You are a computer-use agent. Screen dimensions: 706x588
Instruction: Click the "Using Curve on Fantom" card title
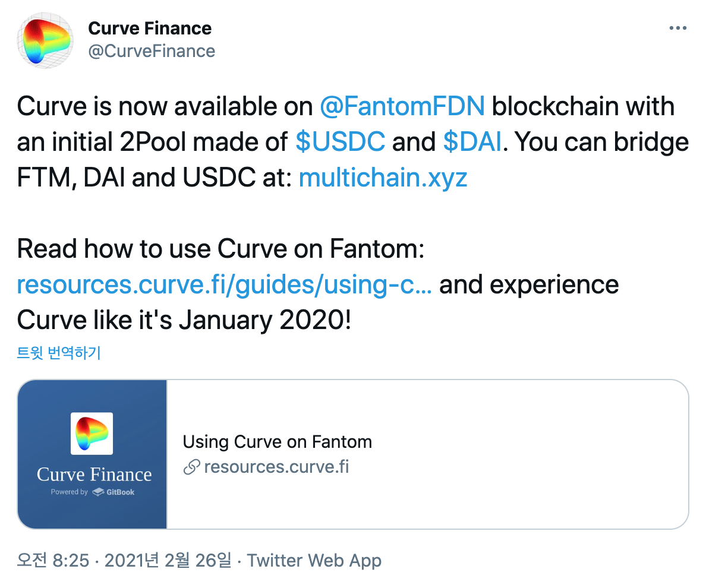coord(277,442)
